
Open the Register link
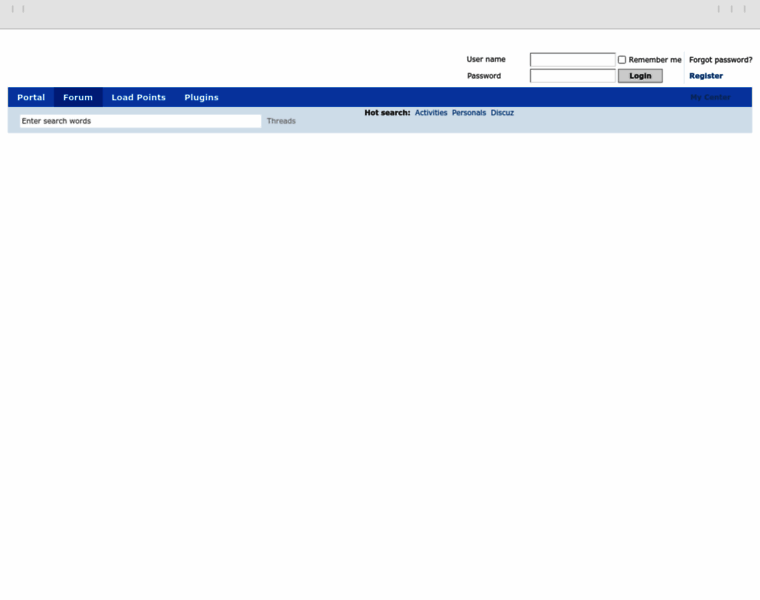[706, 76]
